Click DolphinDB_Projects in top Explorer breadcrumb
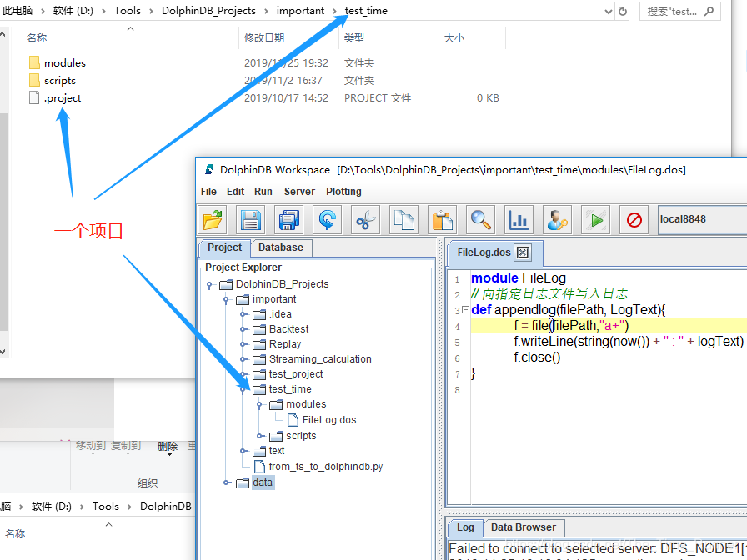Screen dimensions: 747x560 (x=208, y=11)
